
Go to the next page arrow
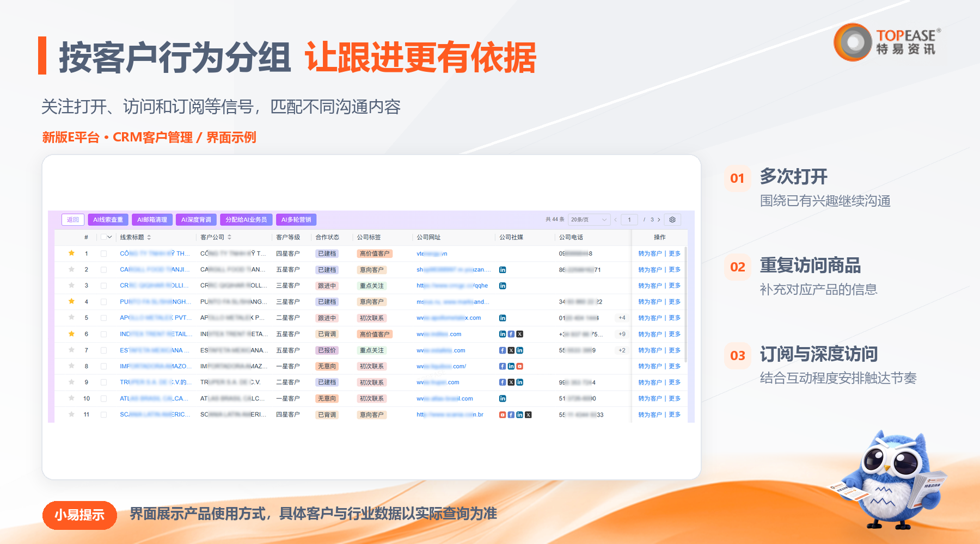659,220
